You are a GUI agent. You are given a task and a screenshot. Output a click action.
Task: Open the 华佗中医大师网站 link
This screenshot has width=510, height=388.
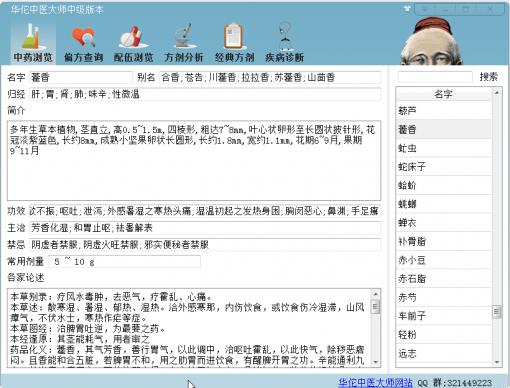pyautogui.click(x=375, y=382)
